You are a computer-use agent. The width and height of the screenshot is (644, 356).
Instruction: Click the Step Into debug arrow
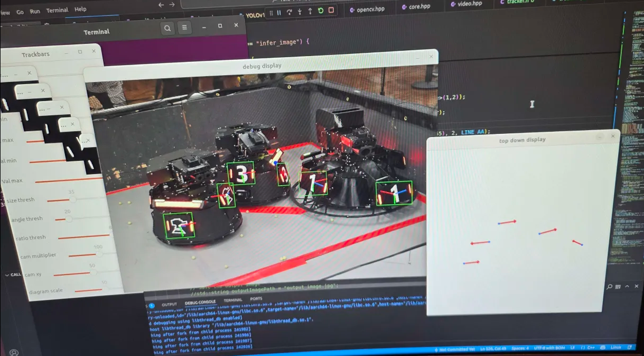(x=300, y=12)
